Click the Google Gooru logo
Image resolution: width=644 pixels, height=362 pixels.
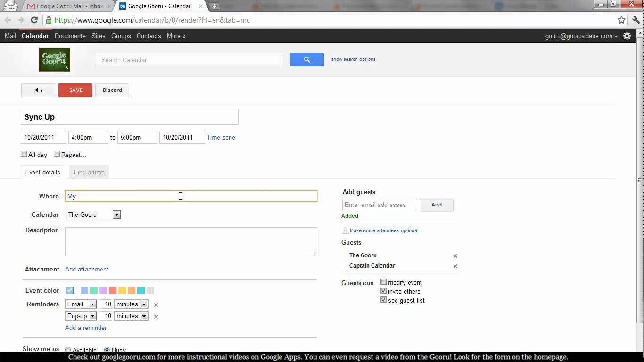point(54,59)
